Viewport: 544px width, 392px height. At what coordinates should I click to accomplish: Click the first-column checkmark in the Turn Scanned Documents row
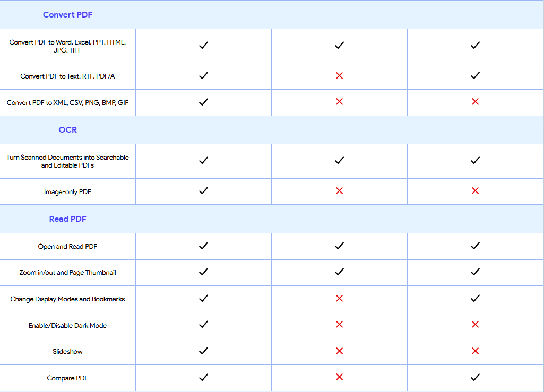[x=204, y=160]
